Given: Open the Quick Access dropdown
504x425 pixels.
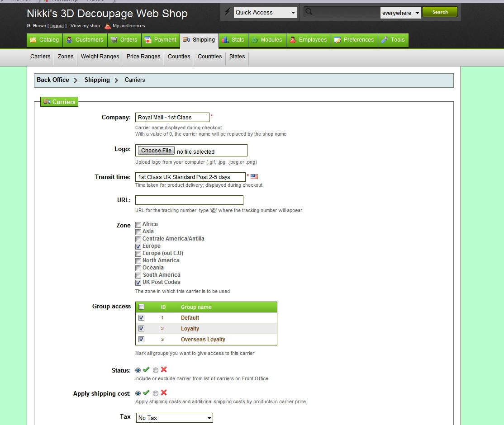Looking at the screenshot, I should click(x=266, y=13).
